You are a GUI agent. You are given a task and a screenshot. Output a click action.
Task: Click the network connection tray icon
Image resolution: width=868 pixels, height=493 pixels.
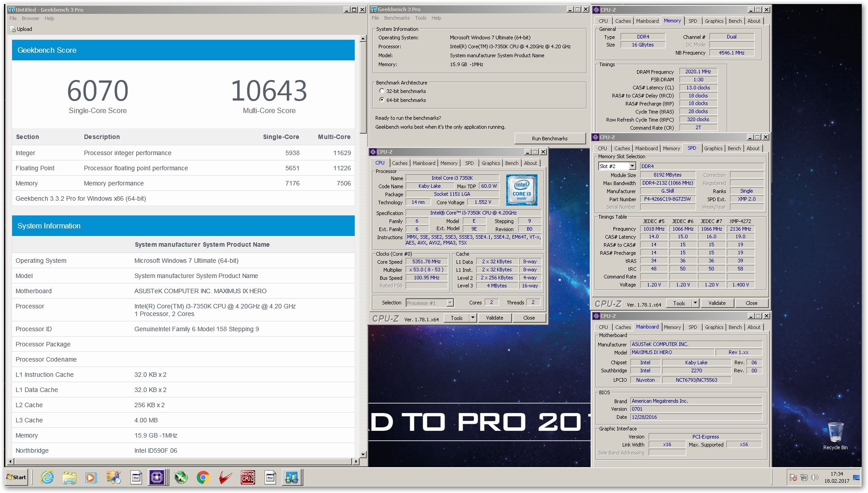(x=804, y=477)
